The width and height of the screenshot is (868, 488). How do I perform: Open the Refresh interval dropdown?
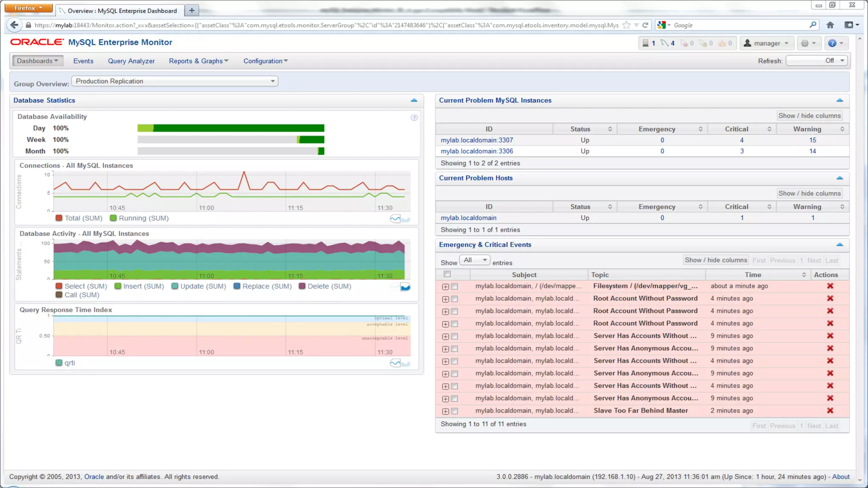point(816,61)
